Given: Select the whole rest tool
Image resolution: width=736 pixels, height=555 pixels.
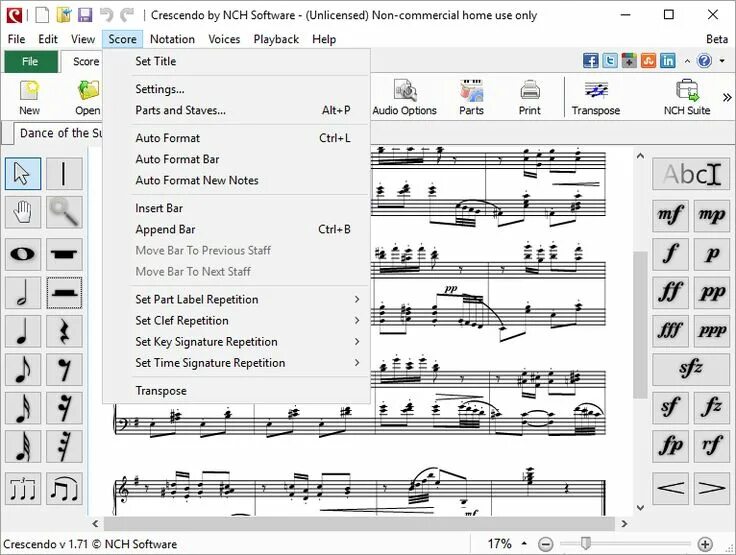Looking at the screenshot, I should click(x=64, y=254).
